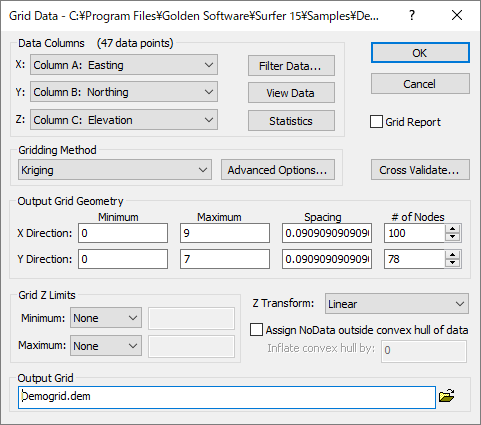Click the X Direction Maximum field
Viewport: 481px width, 425px height.
click(225, 233)
